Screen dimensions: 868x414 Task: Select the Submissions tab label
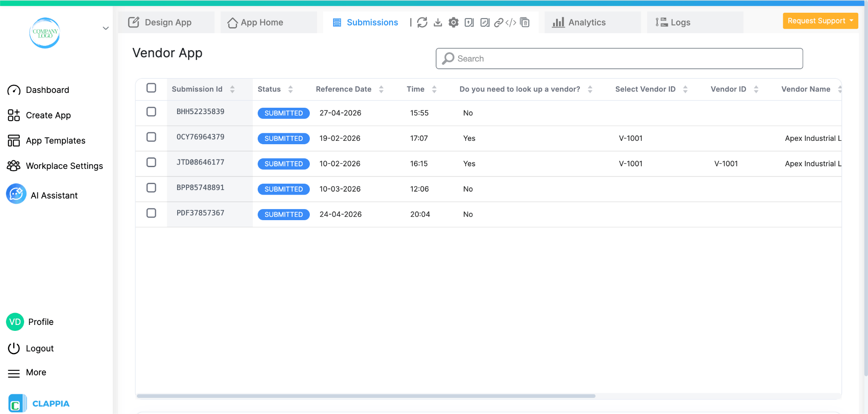coord(372,22)
